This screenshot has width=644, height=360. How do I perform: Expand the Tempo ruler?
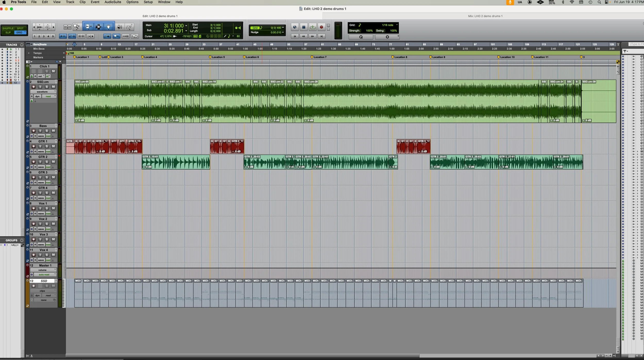(x=29, y=53)
